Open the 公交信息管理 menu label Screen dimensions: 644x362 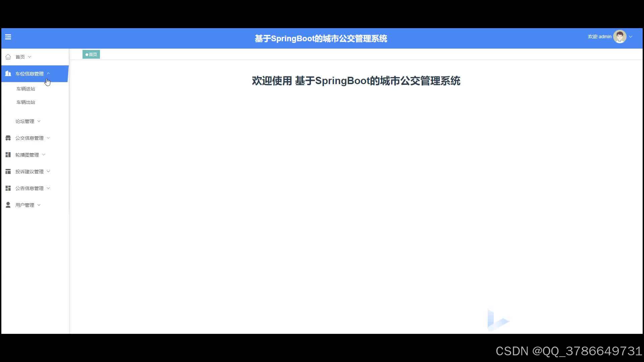(x=30, y=138)
